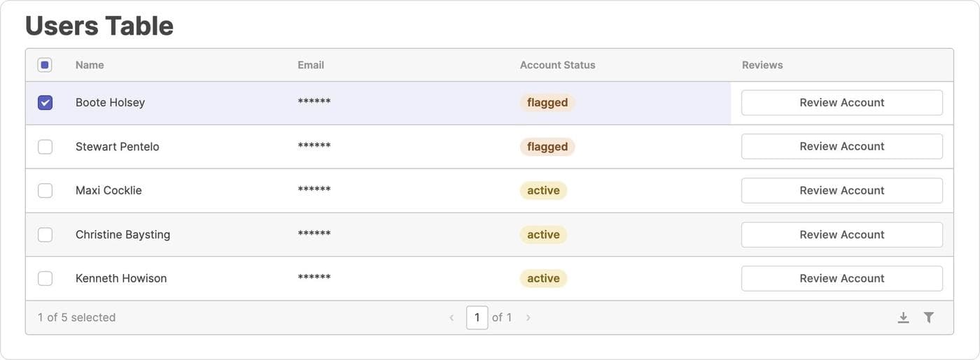This screenshot has width=980, height=360.
Task: Select the Stewart Pentelo row checkbox
Action: tap(45, 147)
